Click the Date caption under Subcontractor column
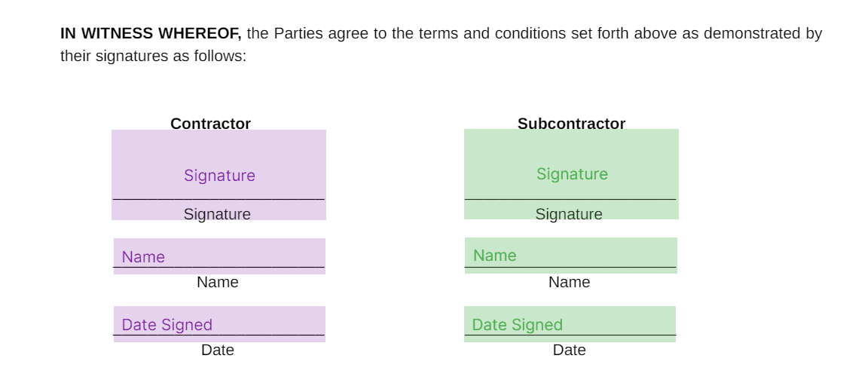Viewport: 868px width, 383px height. (569, 350)
